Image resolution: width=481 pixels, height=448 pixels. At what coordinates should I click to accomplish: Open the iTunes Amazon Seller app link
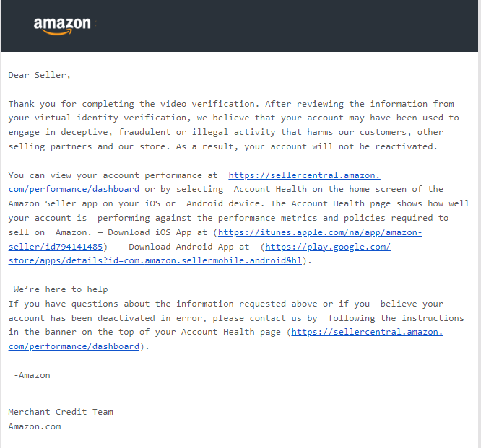pyautogui.click(x=320, y=232)
